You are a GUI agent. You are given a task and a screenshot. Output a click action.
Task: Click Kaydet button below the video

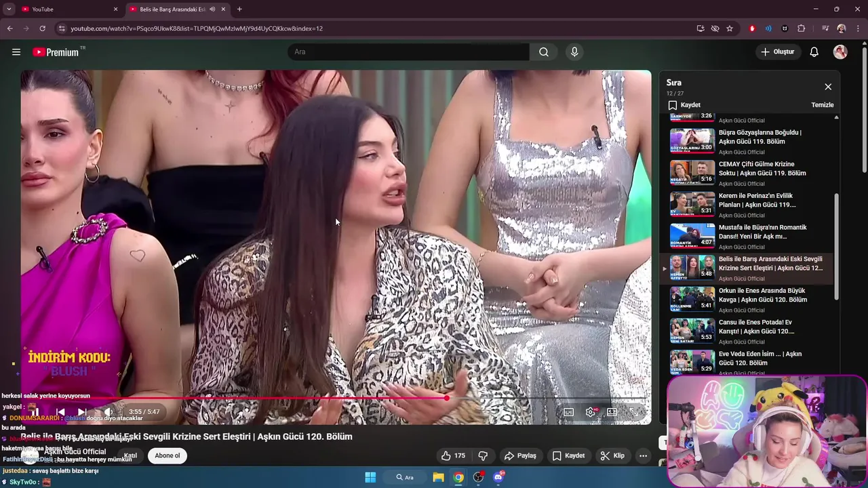pyautogui.click(x=568, y=455)
